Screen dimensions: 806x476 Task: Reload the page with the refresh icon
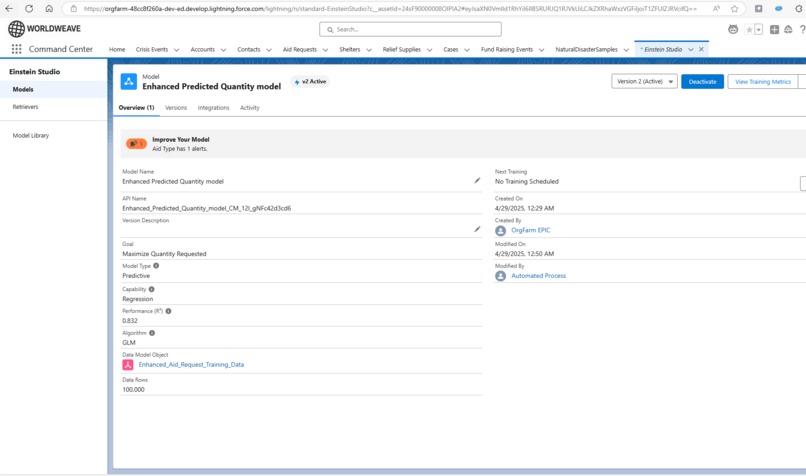[29, 8]
